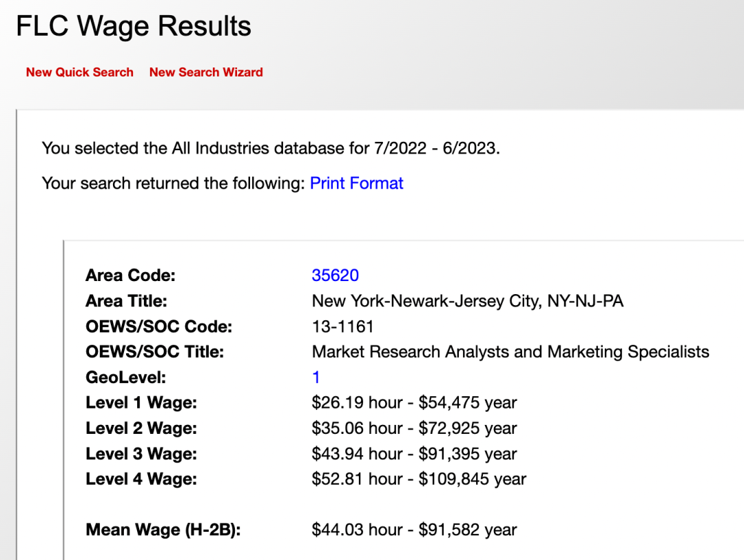
Task: Select the OEWS/SOC Code label
Action: (159, 326)
